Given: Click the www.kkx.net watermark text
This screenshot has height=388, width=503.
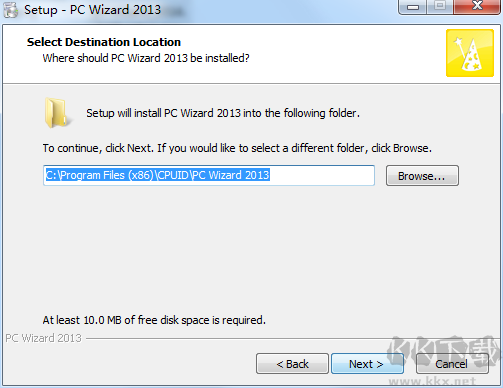Looking at the screenshot, I should 433,381.
